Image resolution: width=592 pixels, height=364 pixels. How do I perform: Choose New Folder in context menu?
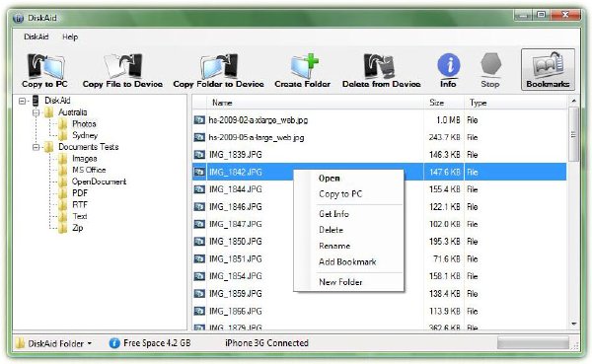coord(340,282)
